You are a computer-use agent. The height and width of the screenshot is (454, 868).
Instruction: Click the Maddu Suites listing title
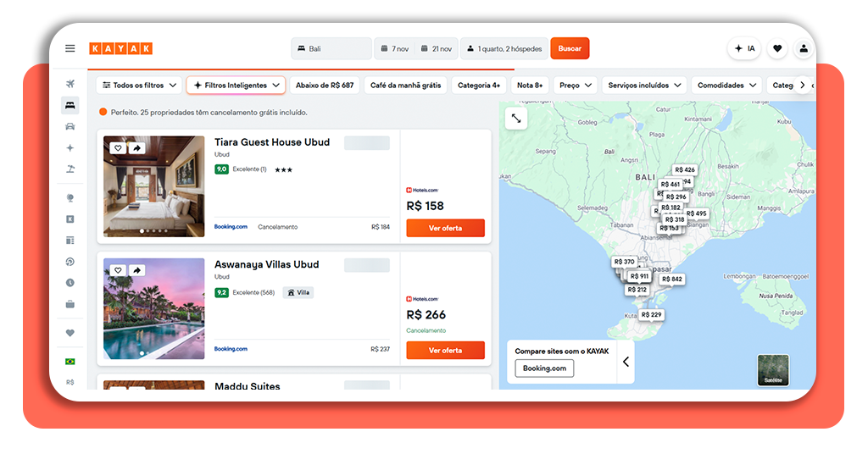248,386
